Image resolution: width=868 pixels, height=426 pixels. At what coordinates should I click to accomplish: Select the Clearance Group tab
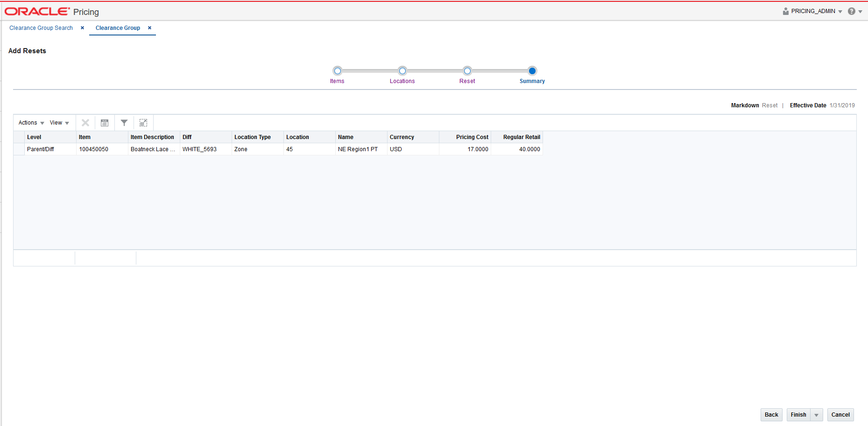point(118,28)
